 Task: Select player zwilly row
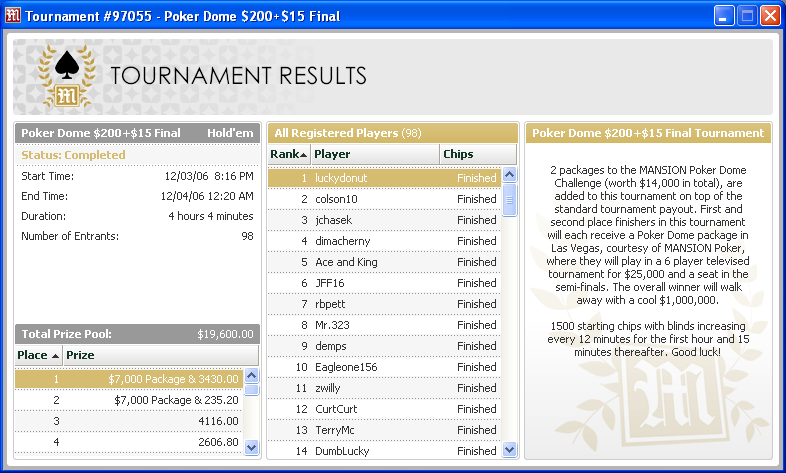[384, 389]
